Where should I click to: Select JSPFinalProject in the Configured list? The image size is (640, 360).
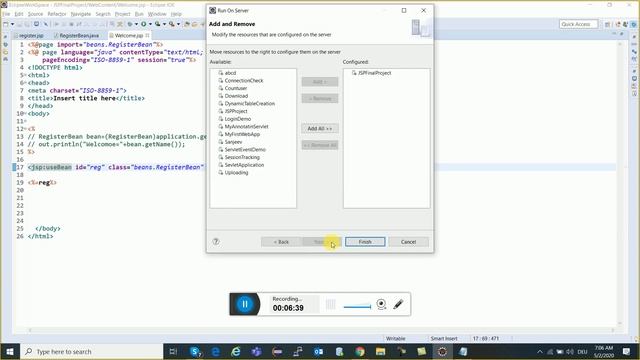374,73
